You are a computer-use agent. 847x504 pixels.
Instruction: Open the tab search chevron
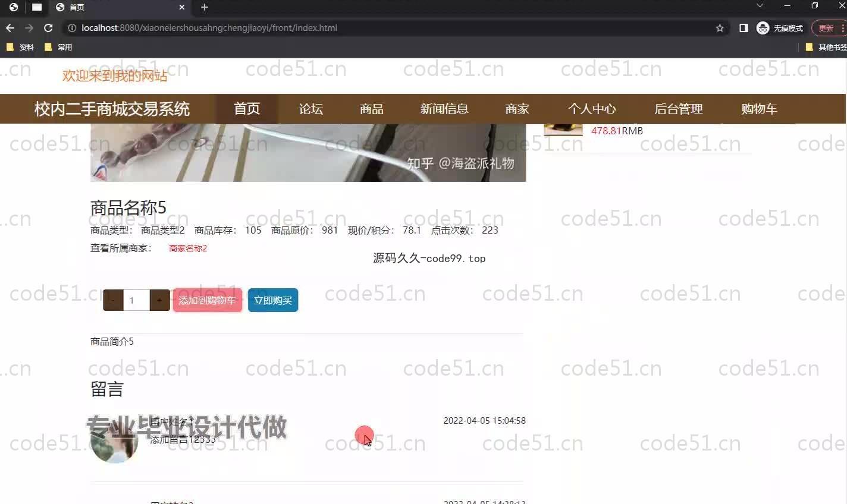[x=760, y=5]
